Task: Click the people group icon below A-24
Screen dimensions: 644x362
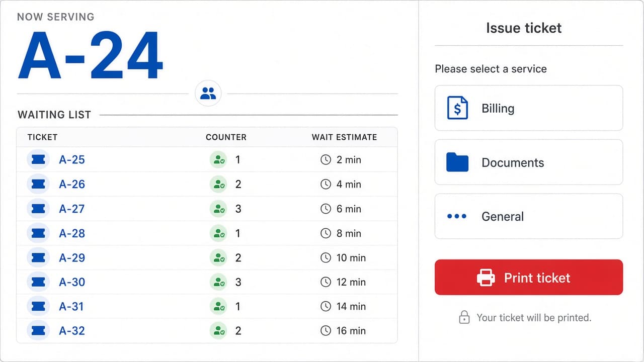Action: [x=208, y=93]
